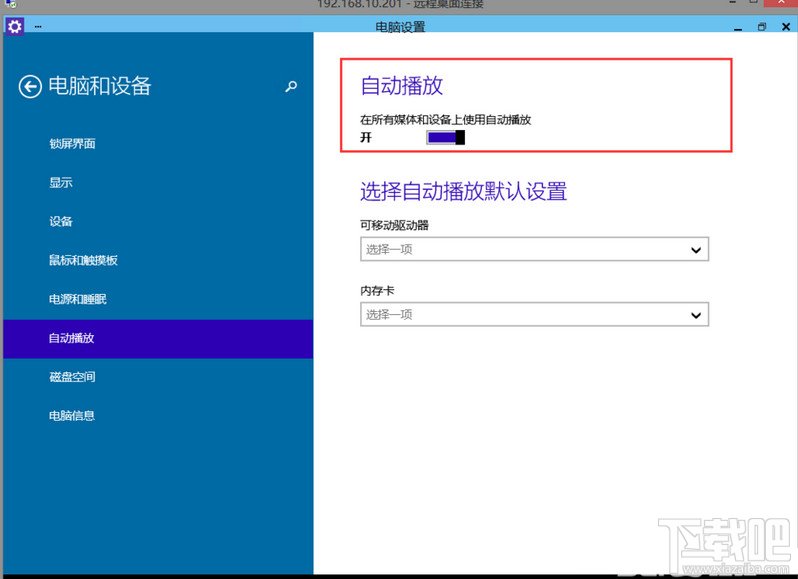798x579 pixels.
Task: Select 锁屏界面 in the sidebar
Action: coord(72,144)
